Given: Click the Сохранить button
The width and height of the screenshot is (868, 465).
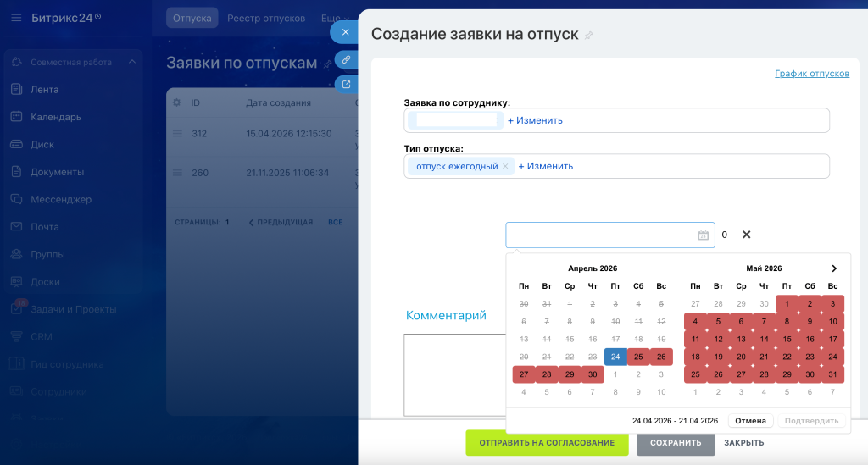Looking at the screenshot, I should click(675, 443).
